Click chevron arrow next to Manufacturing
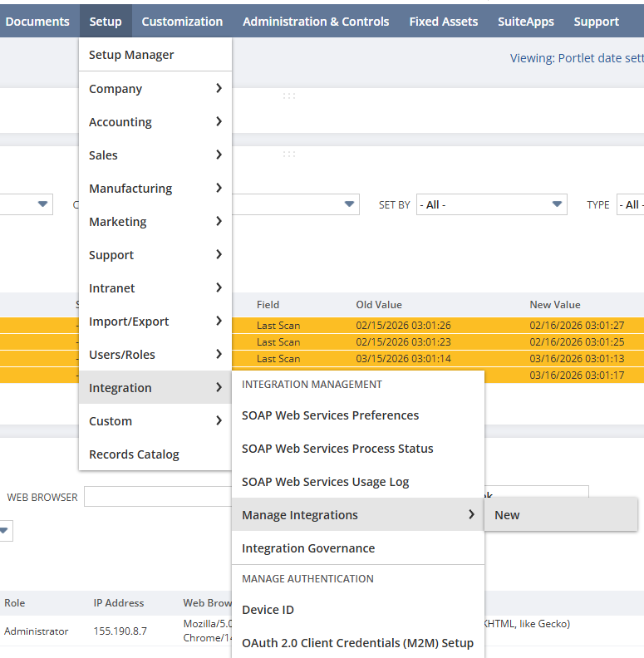The width and height of the screenshot is (644, 658). [219, 188]
